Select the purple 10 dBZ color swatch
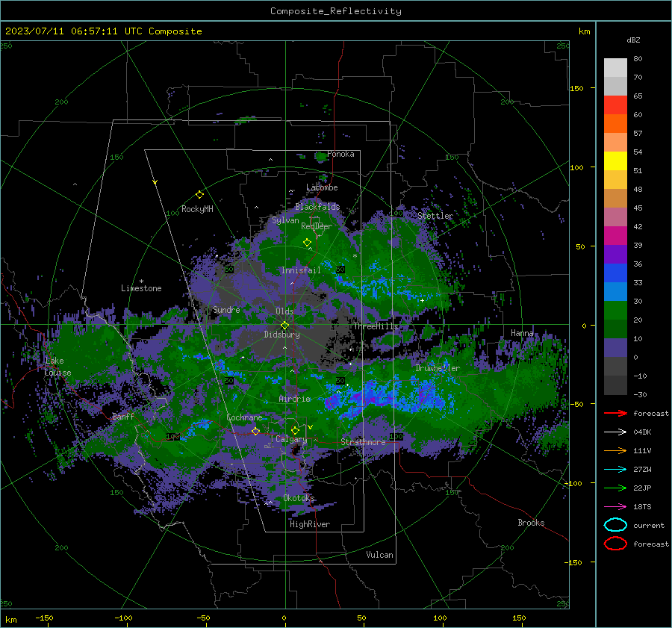The image size is (672, 628). (x=615, y=348)
